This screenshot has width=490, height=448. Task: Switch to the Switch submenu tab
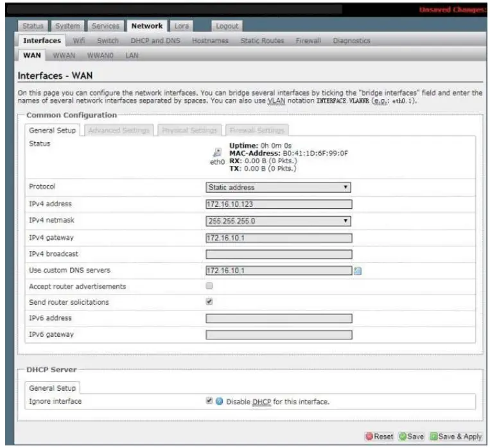(108, 40)
